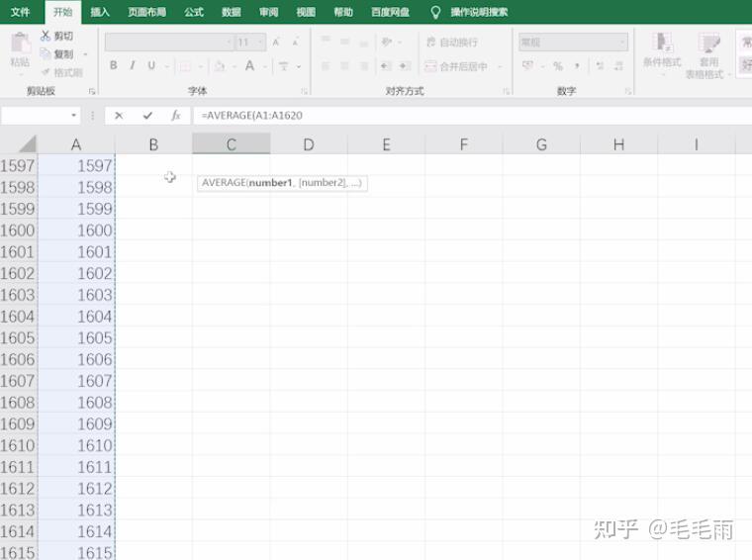Toggle Underline formatting
Screen dimensions: 752x560
(x=151, y=65)
